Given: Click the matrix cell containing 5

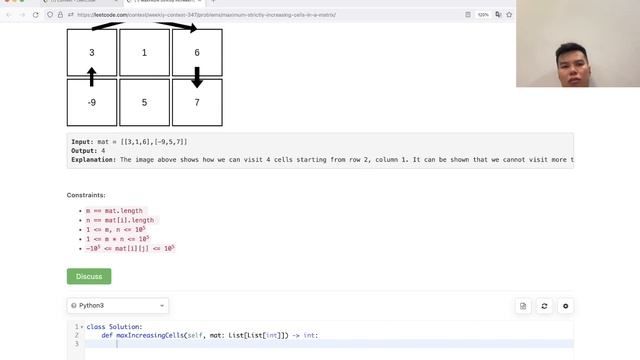Looking at the screenshot, I should 144,102.
